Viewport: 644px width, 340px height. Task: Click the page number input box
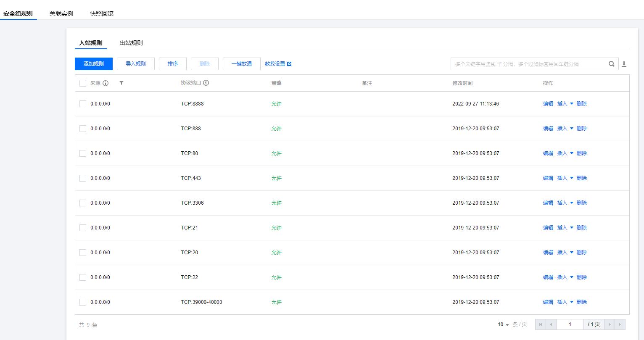coord(570,324)
